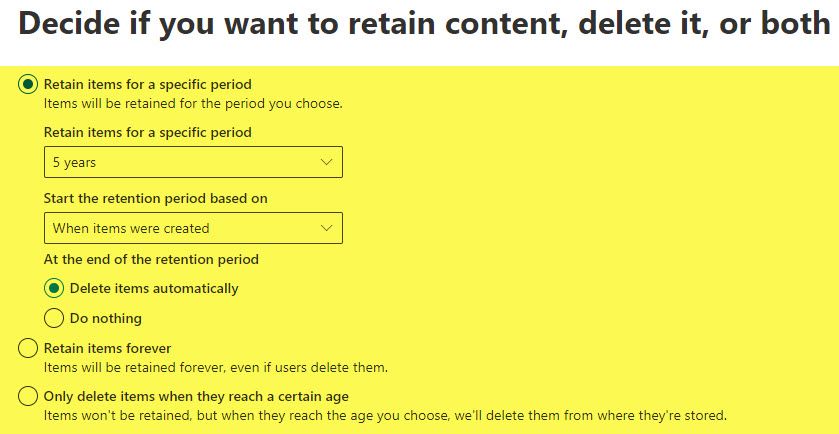Click the 'Start the retention period based on' label
The image size is (839, 434).
(156, 199)
